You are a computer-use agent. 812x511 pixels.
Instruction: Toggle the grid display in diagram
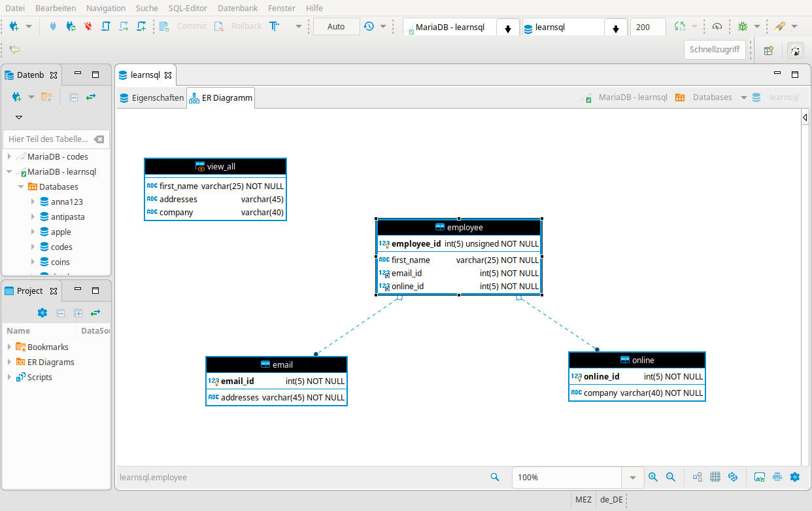point(715,477)
